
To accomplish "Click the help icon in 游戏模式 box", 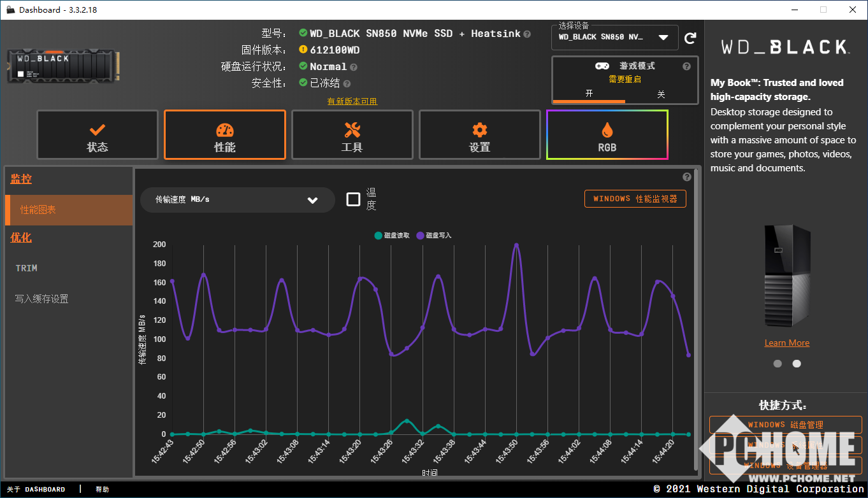I will pyautogui.click(x=686, y=66).
